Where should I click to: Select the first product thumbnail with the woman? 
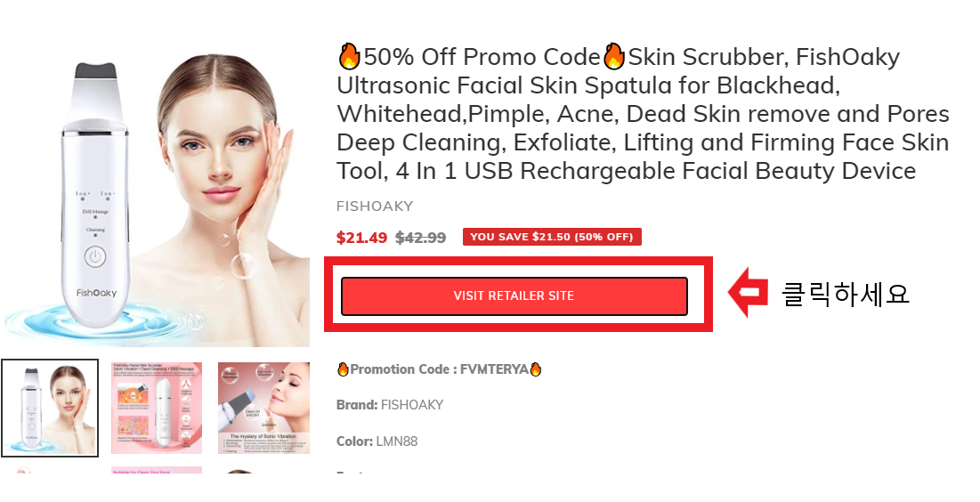pos(50,408)
